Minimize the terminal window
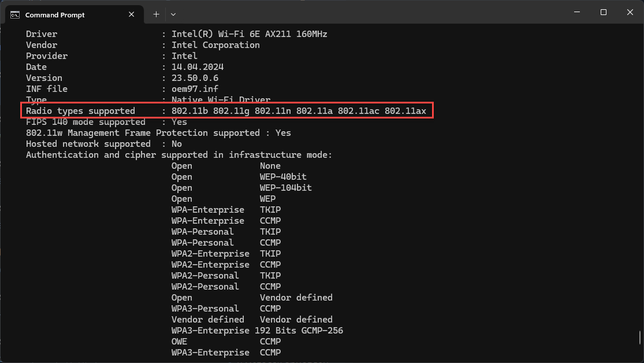The height and width of the screenshot is (363, 644). point(576,12)
